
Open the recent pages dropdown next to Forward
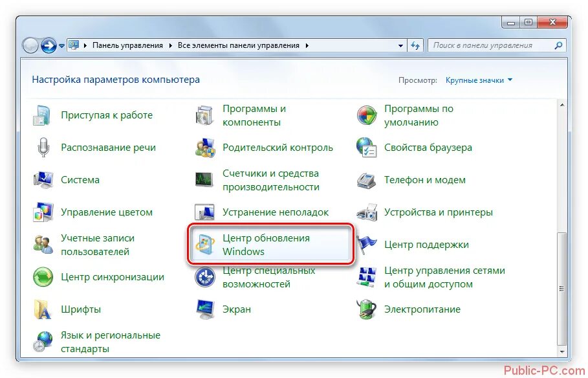62,46
